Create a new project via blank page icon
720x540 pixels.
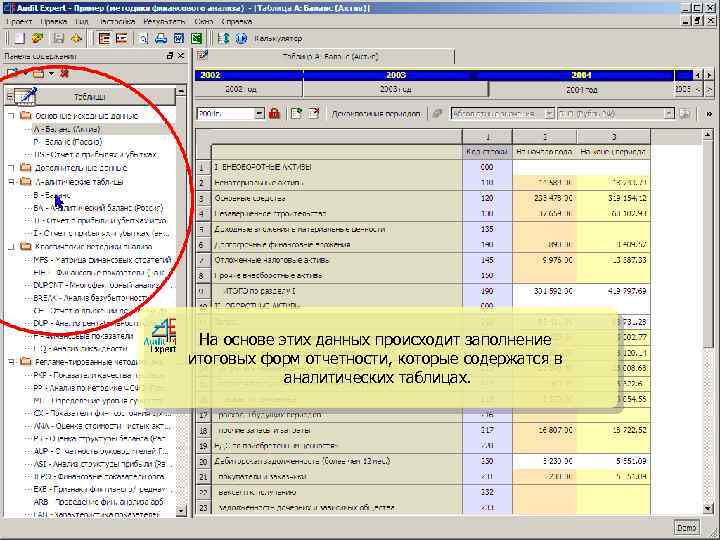click(x=19, y=39)
